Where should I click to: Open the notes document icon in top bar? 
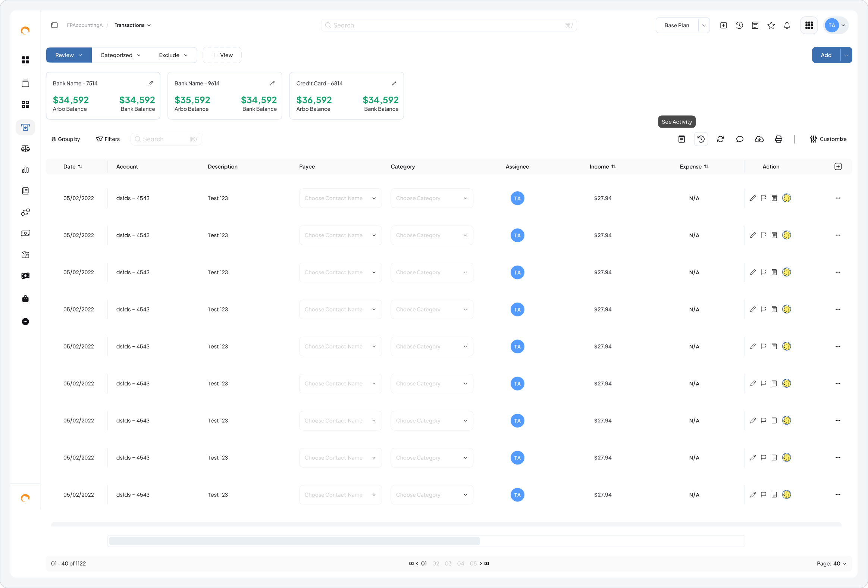point(755,25)
